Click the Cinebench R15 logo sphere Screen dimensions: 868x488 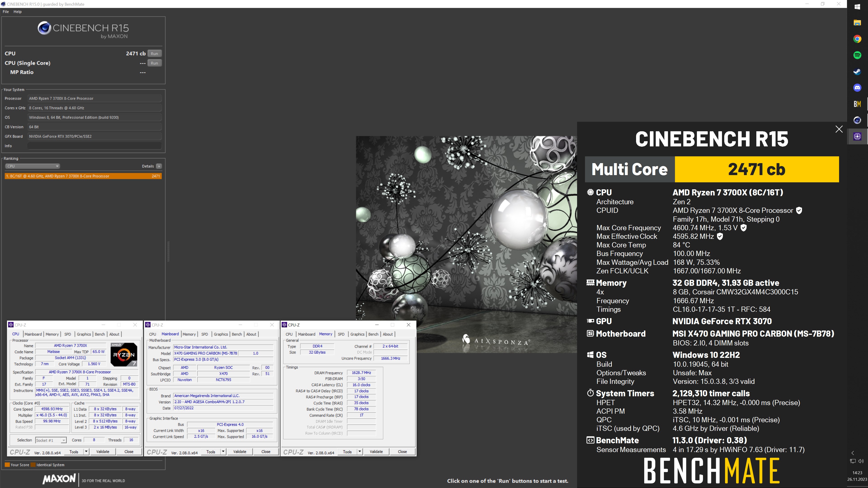44,28
